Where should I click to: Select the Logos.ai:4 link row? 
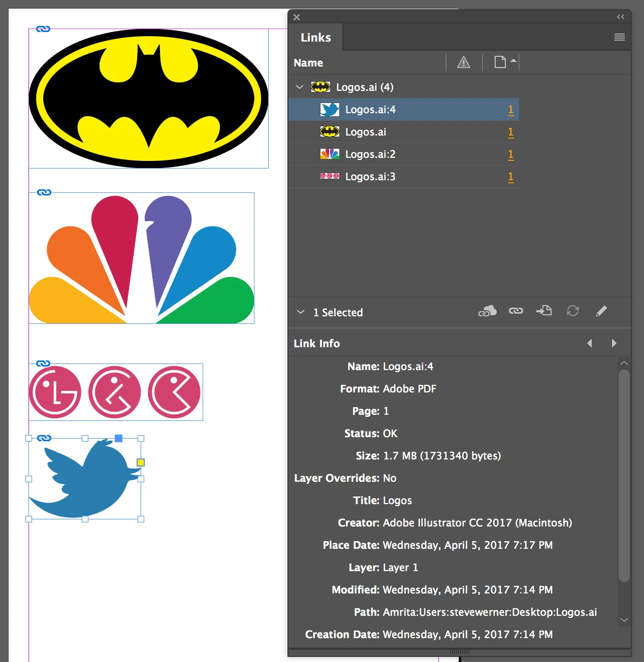(404, 110)
